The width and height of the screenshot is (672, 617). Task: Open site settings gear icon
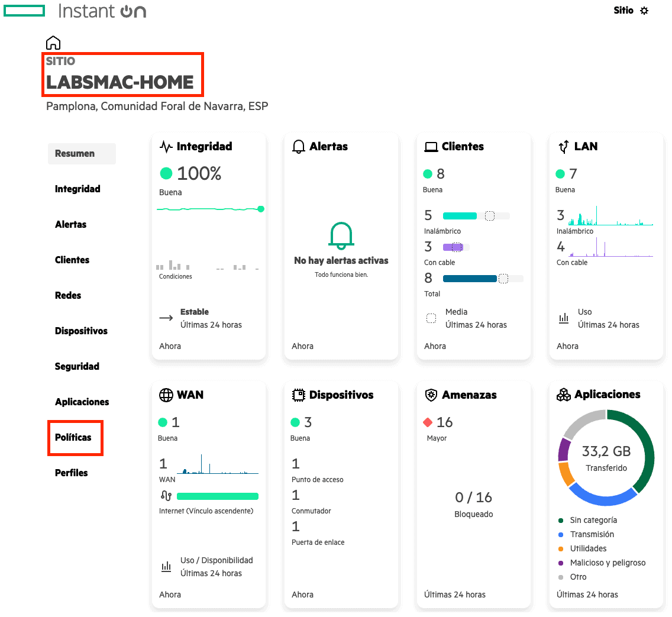point(644,11)
